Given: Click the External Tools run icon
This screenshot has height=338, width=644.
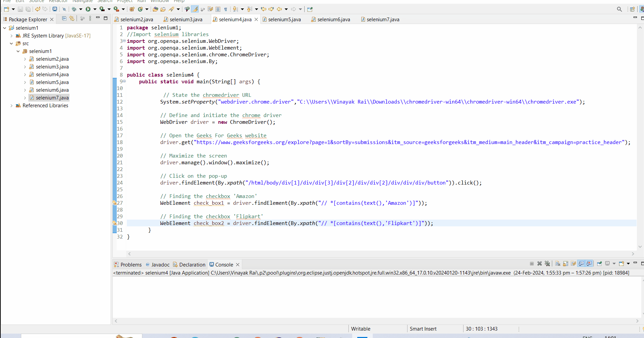Looking at the screenshot, I should click(x=116, y=9).
